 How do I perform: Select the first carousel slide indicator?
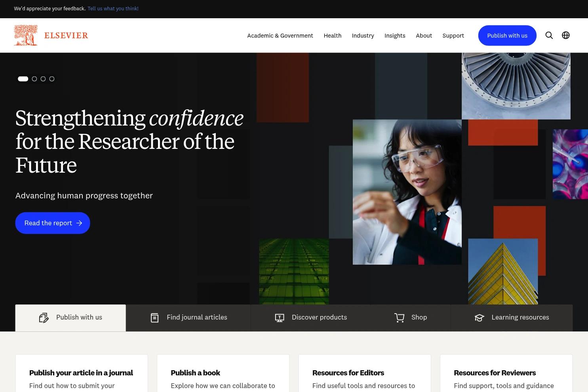click(x=23, y=79)
